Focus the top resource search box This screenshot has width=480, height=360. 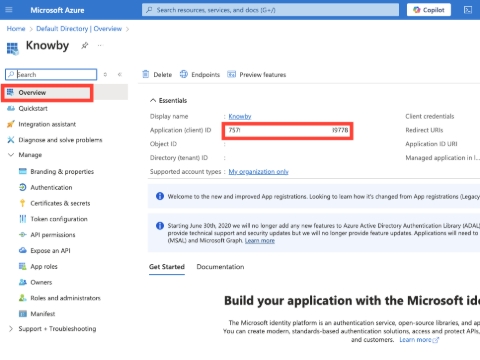[270, 10]
